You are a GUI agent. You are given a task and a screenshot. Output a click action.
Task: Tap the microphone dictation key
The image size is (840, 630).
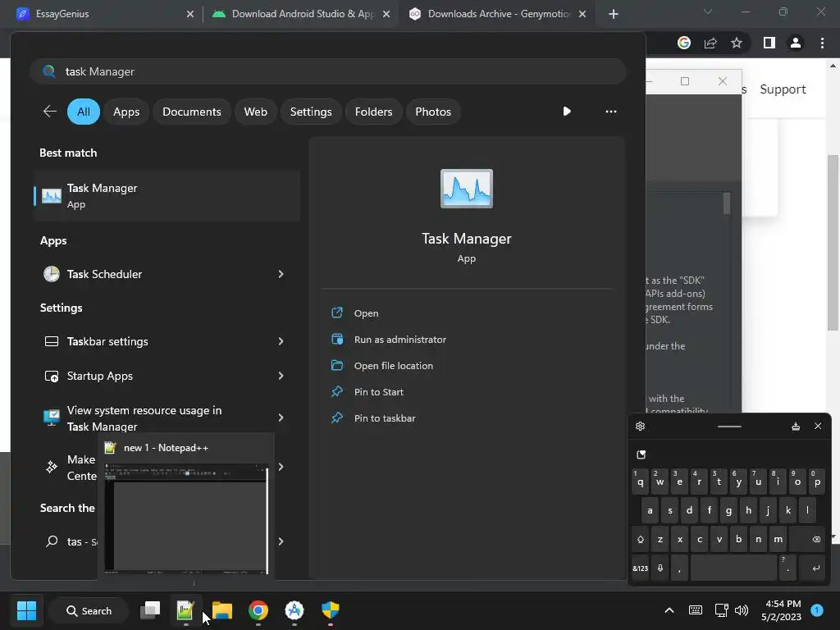point(660,568)
